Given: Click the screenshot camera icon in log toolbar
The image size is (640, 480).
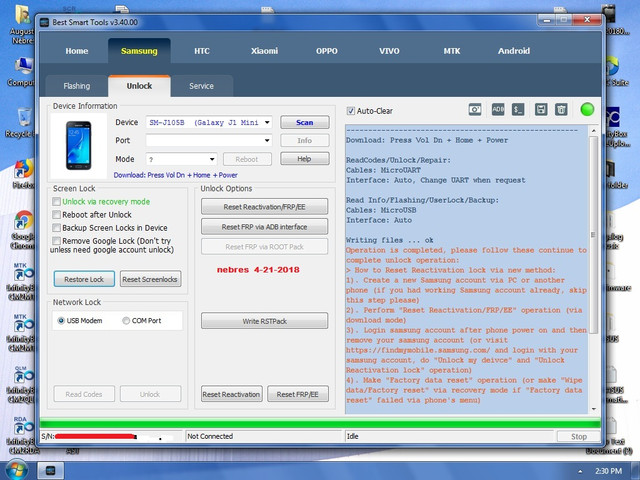Looking at the screenshot, I should [475, 109].
